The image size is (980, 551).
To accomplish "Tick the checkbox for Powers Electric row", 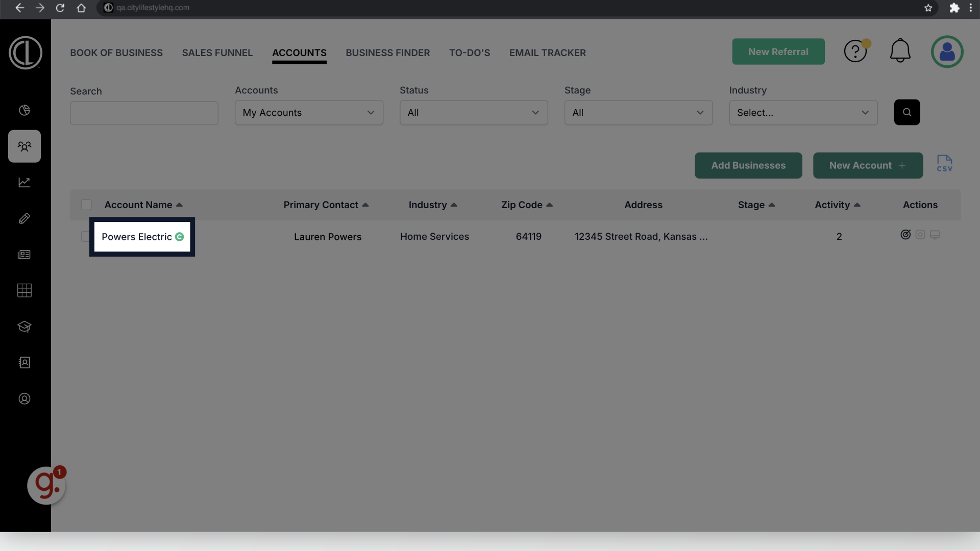I will [x=85, y=236].
